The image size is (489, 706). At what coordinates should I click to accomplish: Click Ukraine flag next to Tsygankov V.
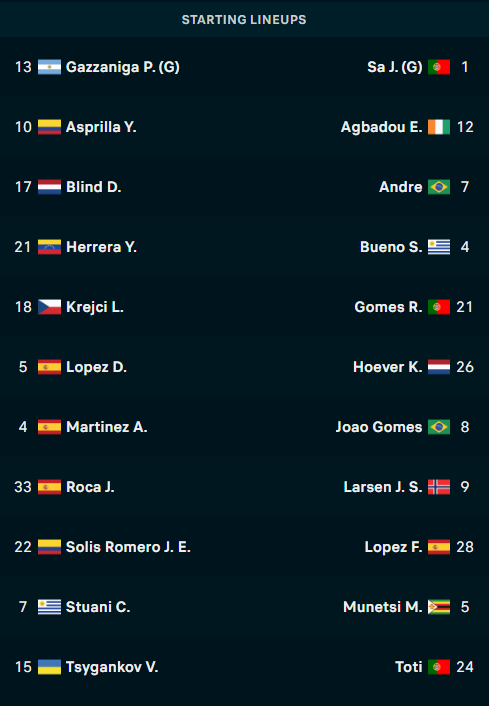(x=49, y=667)
